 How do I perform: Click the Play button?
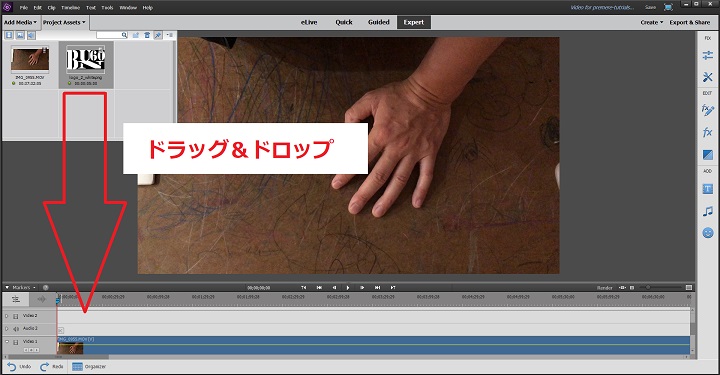click(348, 287)
